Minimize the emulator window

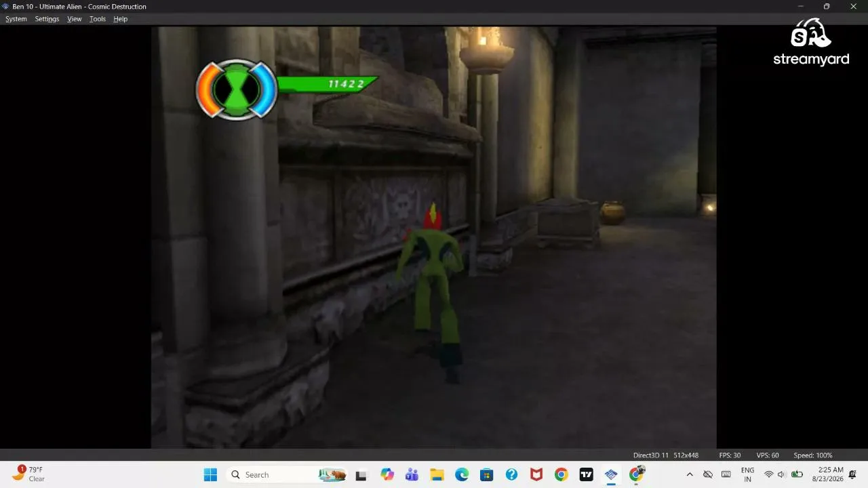tap(800, 7)
